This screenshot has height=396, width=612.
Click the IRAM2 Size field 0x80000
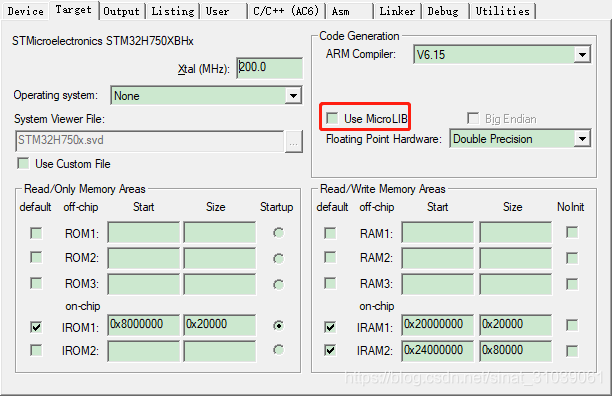(x=516, y=351)
